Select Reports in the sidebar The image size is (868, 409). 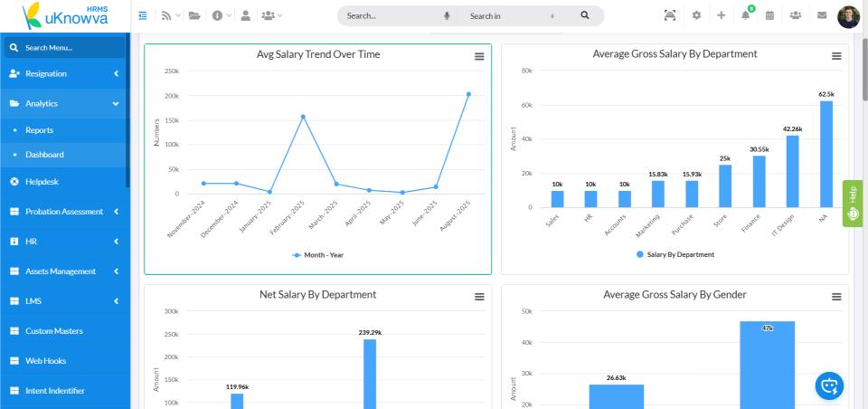click(39, 130)
